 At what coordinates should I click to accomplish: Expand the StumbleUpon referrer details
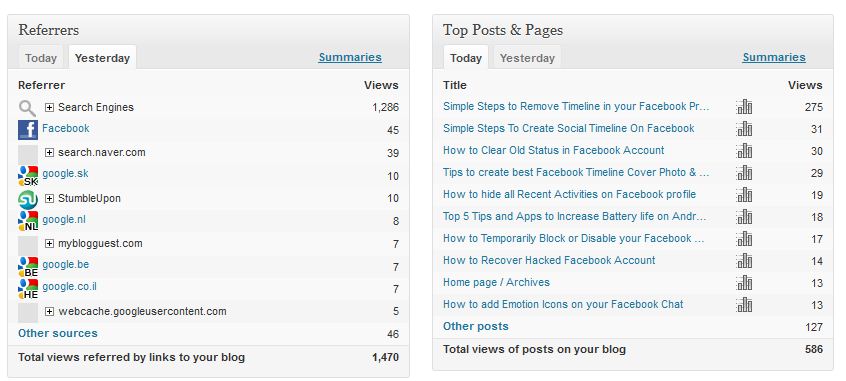tap(50, 199)
